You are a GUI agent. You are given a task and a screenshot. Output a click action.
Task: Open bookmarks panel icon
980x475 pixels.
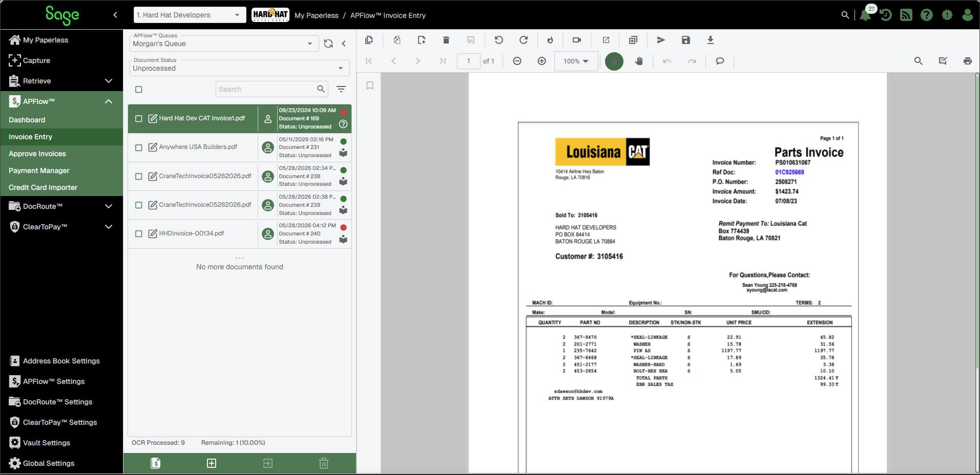pos(370,85)
